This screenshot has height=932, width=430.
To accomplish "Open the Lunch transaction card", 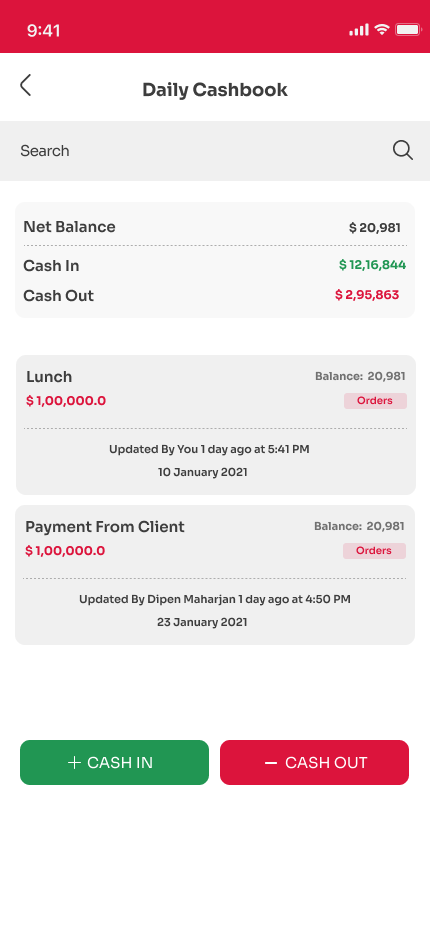I will (x=216, y=425).
